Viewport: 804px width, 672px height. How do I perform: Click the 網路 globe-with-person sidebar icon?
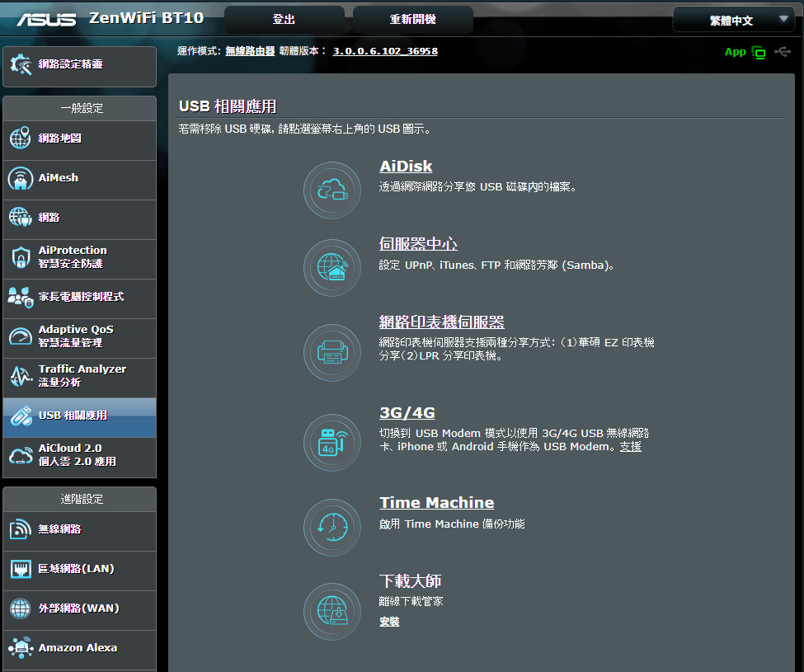click(x=21, y=218)
